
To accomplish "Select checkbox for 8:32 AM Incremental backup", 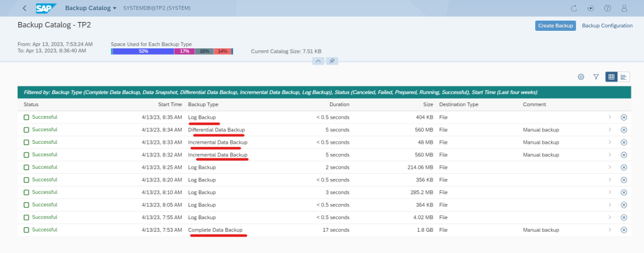I will (x=26, y=155).
